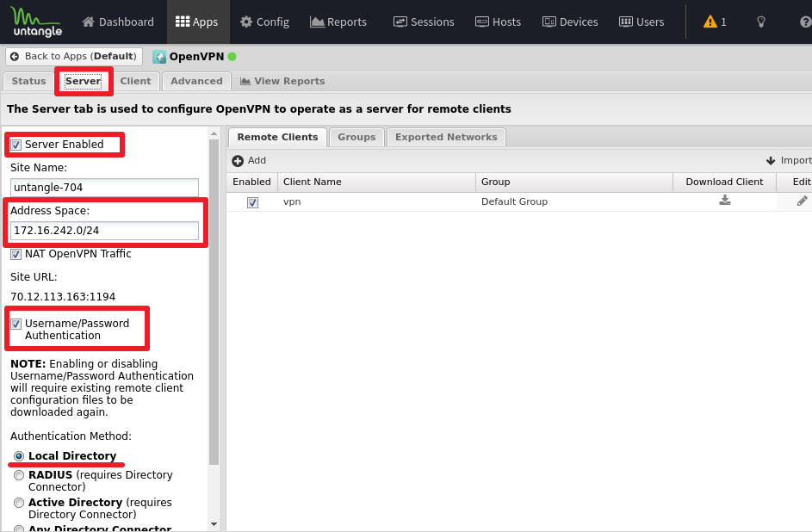Switch to the Status tab
The image size is (812, 532).
point(29,81)
